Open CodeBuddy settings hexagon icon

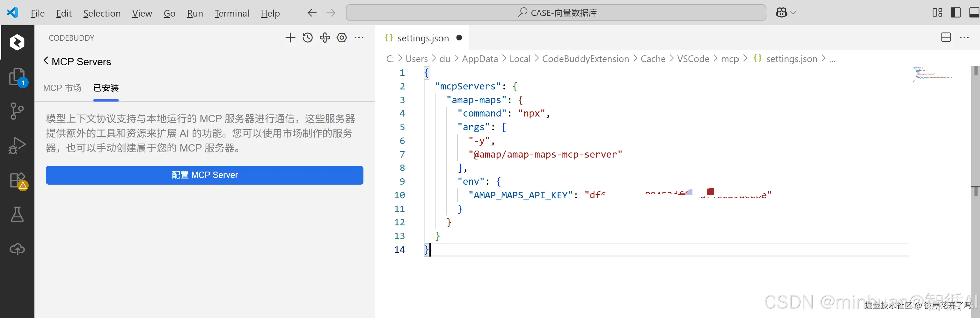pos(342,38)
